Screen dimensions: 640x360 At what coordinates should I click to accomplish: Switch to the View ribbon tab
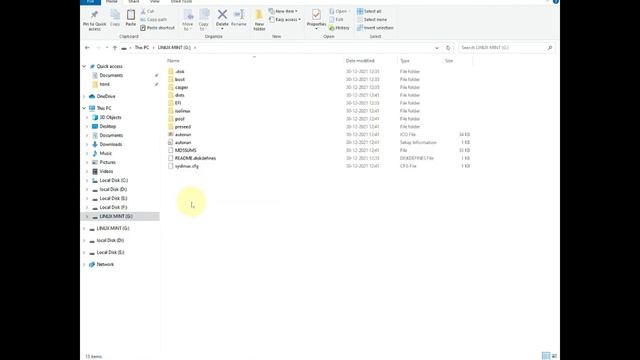click(x=155, y=2)
